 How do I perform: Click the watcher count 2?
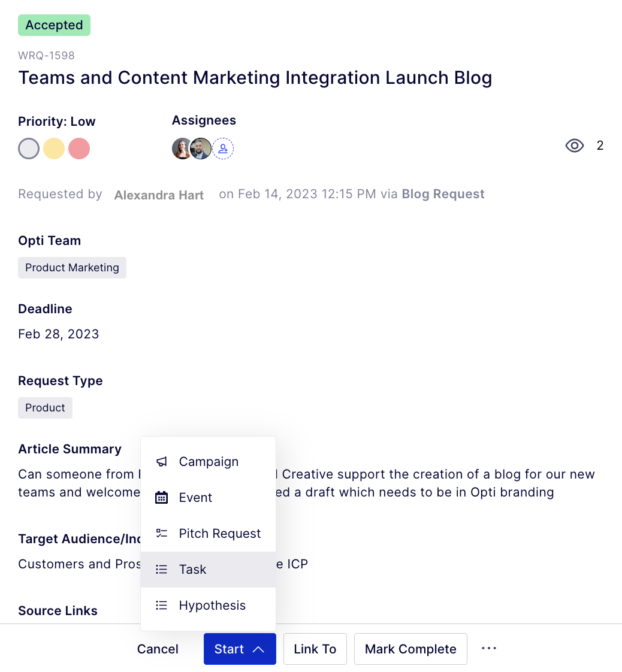pos(600,146)
